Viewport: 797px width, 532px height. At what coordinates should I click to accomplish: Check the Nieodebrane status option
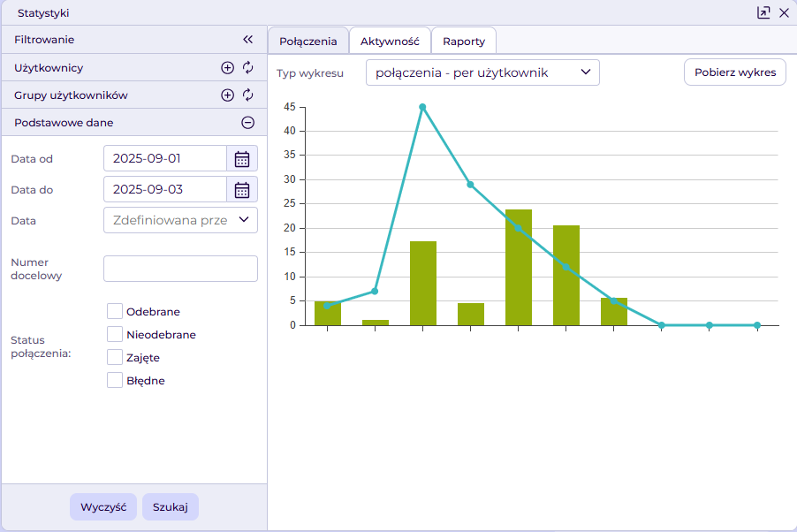115,334
